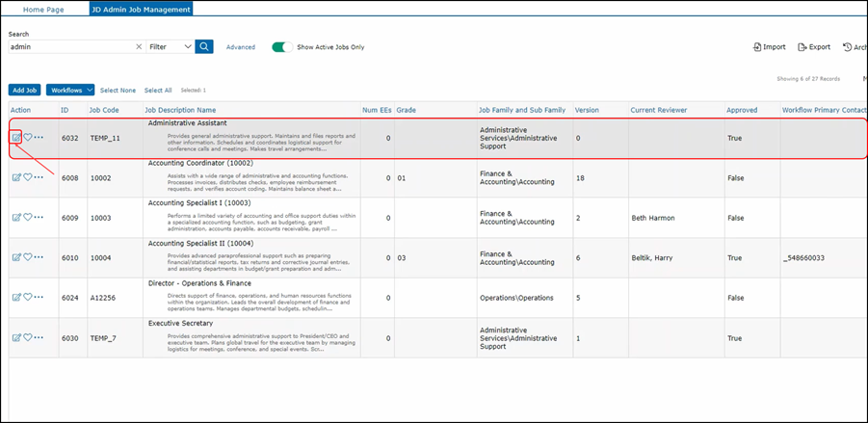Screen dimensions: 868x423
Task: Click edit icon for Administrative Assistant row
Action: coord(16,137)
